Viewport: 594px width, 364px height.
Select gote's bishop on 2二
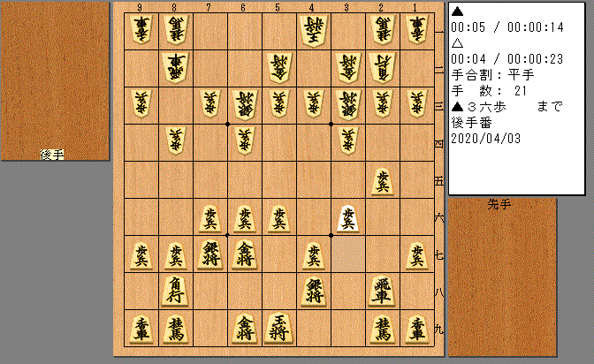(x=383, y=67)
